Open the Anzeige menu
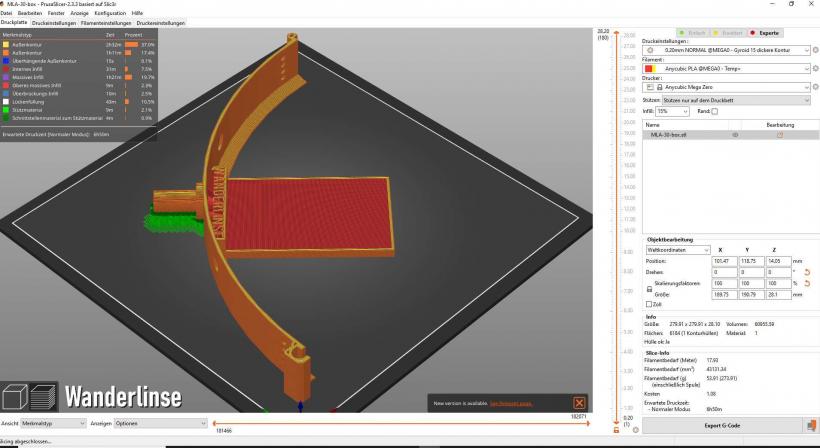 tap(79, 13)
